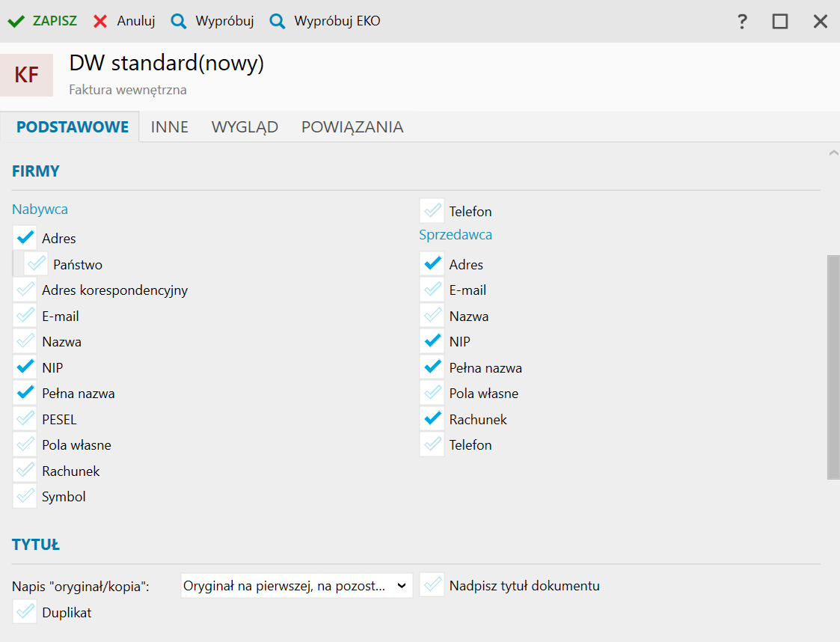Screen dimensions: 840x642
Task: Click the KF document type badge
Action: [x=27, y=75]
